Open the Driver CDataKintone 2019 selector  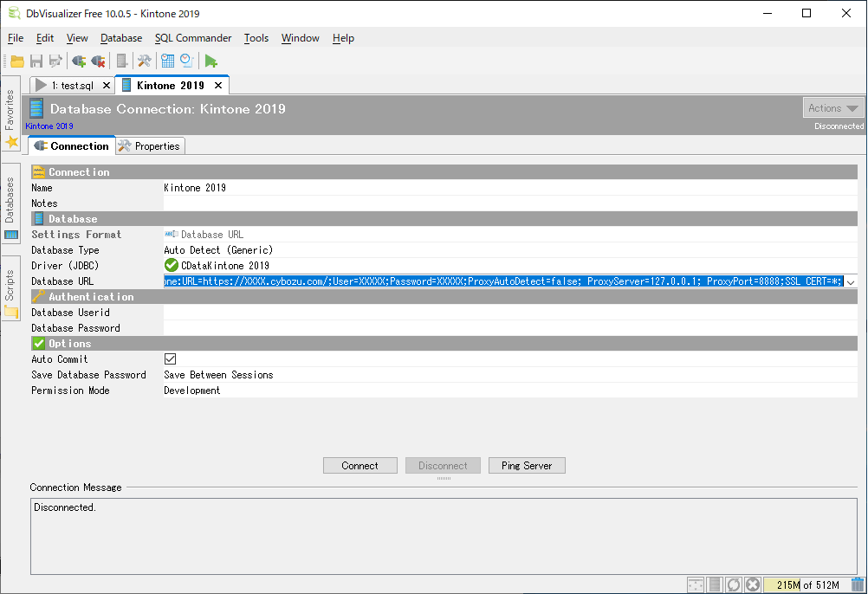tap(510, 266)
